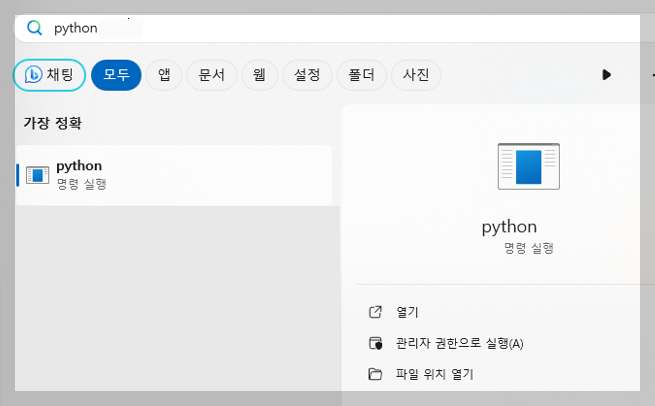Click the 열기 open arrow icon
Viewport: 655px width, 406px height.
[375, 312]
